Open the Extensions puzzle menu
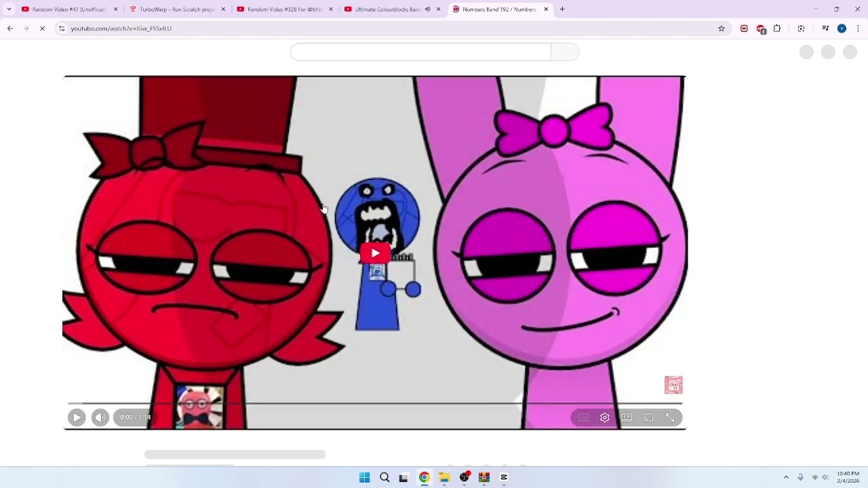 (777, 28)
